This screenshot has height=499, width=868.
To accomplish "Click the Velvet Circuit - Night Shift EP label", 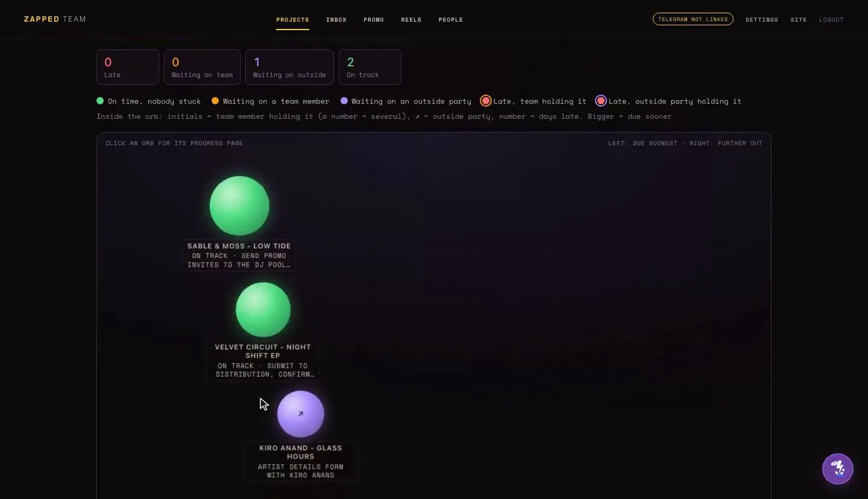I will 263,351.
